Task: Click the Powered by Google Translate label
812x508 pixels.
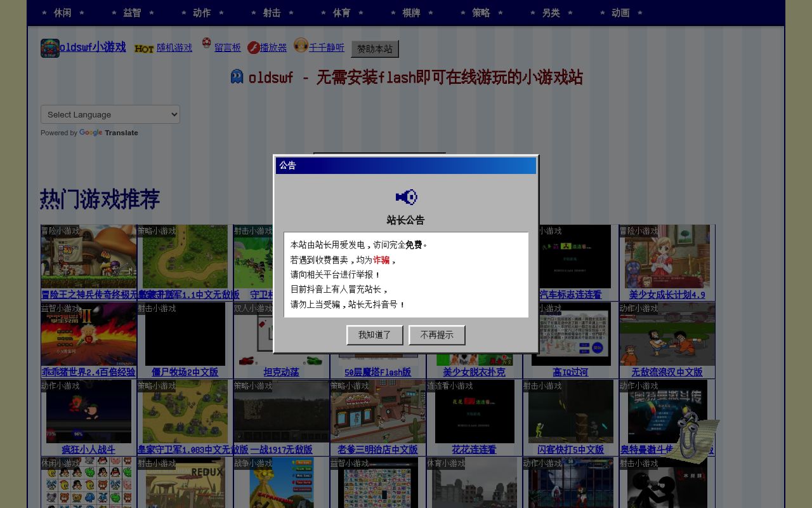Action: click(89, 133)
